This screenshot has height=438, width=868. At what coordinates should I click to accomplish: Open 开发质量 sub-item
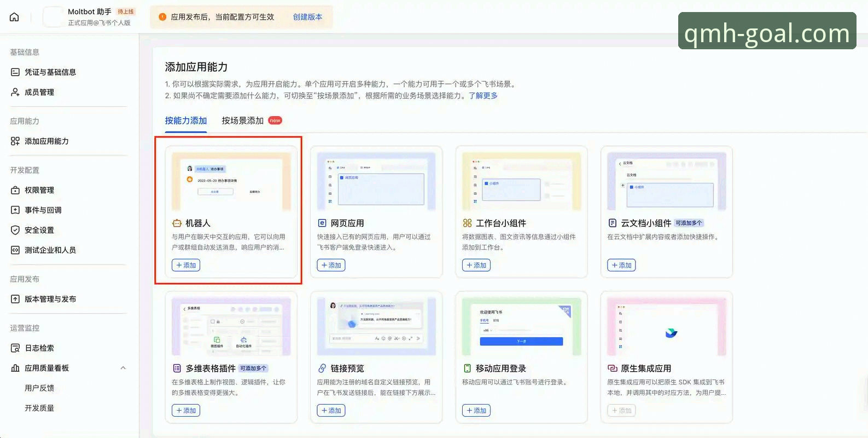39,408
